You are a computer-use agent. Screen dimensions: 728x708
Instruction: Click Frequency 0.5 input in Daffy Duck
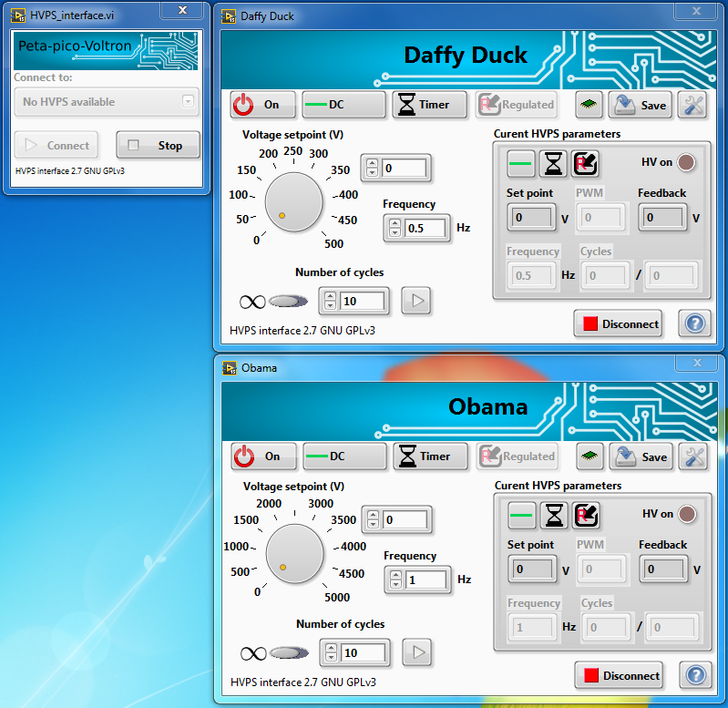click(425, 229)
